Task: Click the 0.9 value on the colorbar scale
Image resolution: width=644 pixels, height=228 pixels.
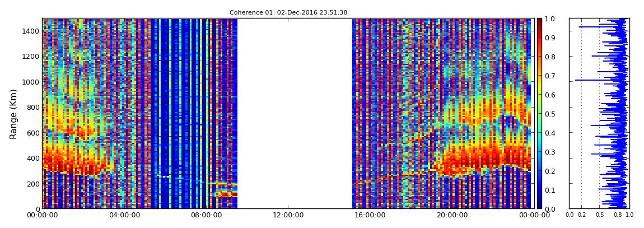Action: tap(549, 38)
